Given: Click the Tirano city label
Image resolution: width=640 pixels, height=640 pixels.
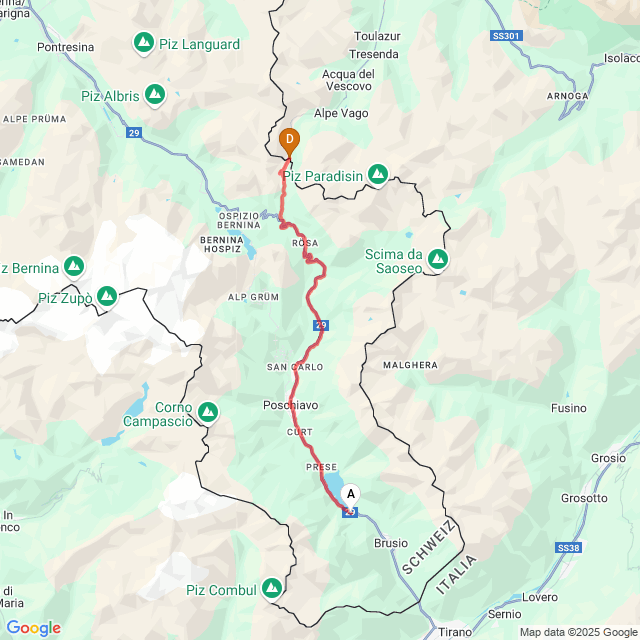Looking at the screenshot, I should (455, 633).
